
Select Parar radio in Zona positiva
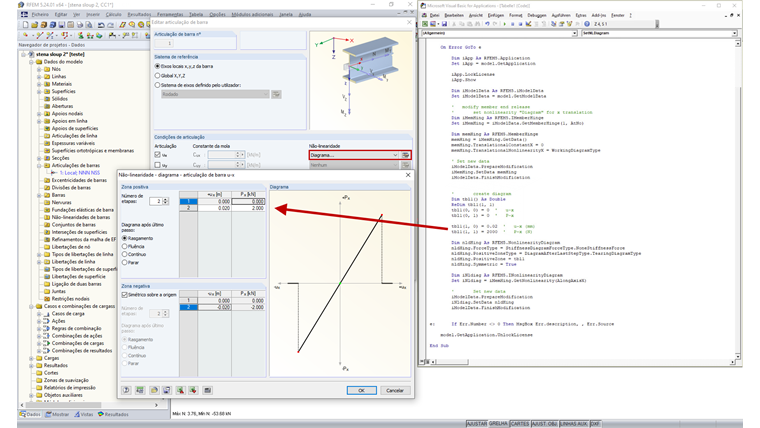(125, 262)
